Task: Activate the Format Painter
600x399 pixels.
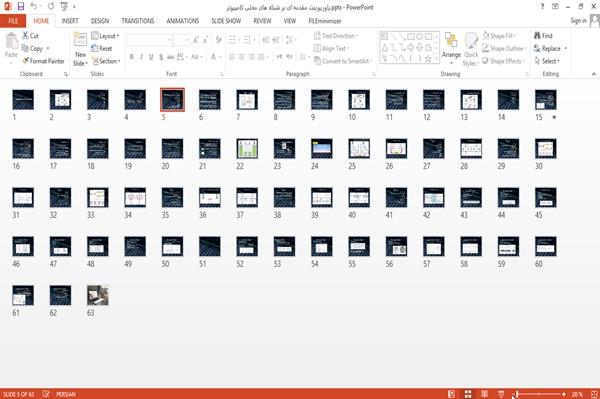Action: [x=43, y=61]
